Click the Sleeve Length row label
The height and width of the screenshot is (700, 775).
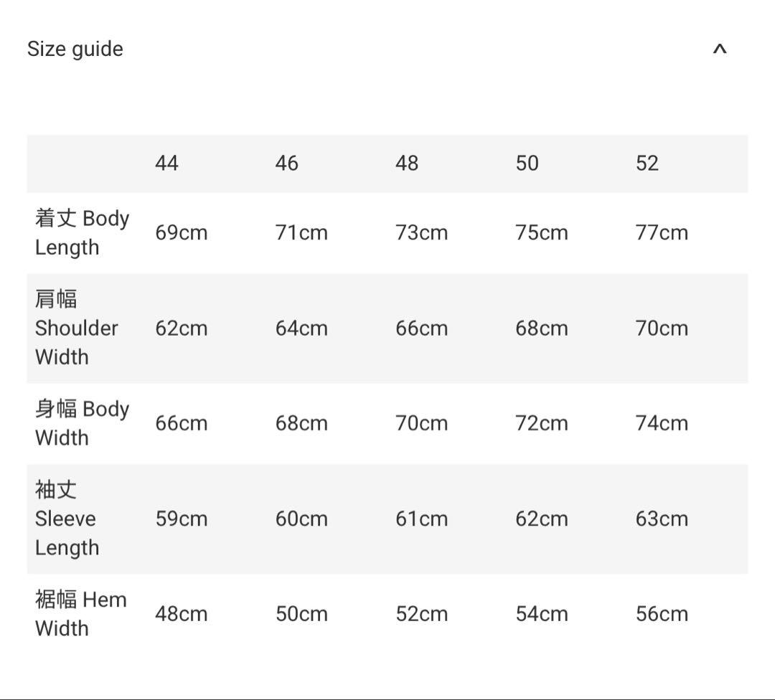click(x=67, y=519)
